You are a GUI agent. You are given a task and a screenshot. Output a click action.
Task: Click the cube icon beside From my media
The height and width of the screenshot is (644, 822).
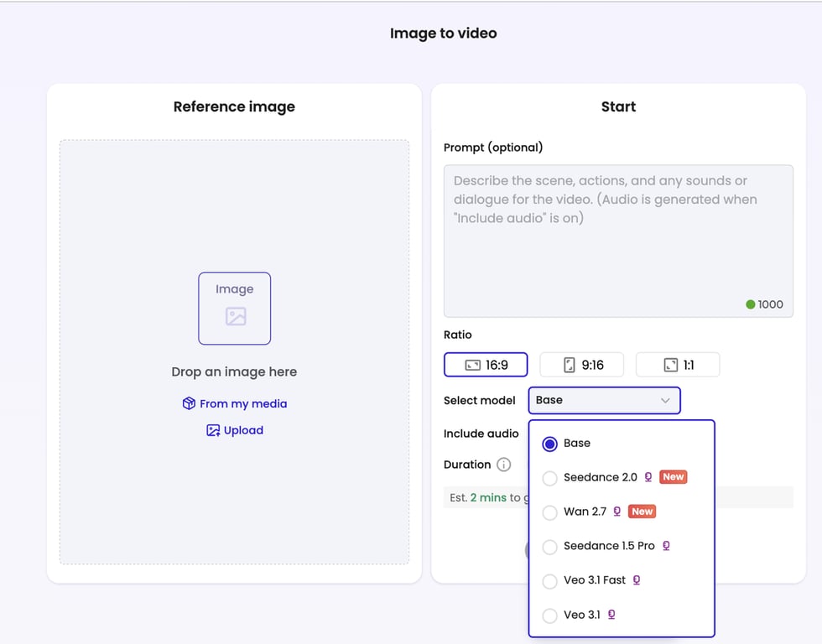(x=189, y=403)
